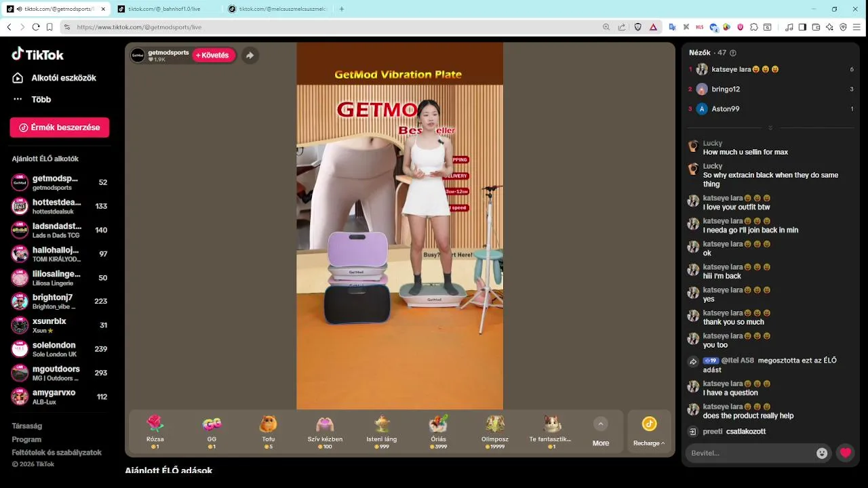Open brightonj7 live creator
The image size is (868, 488).
pyautogui.click(x=60, y=302)
